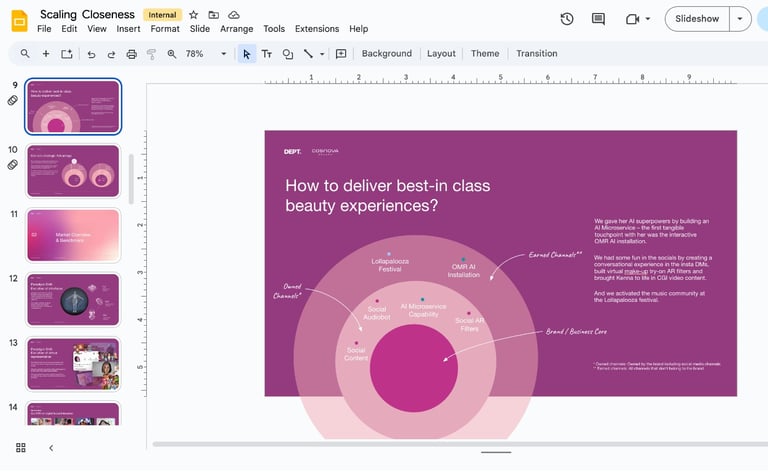
Task: Click the 'OMR AI Installation' label
Action: (463, 271)
